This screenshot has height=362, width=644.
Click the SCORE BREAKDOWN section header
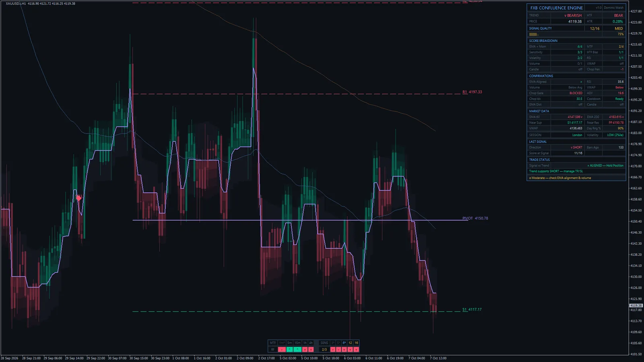click(x=543, y=41)
